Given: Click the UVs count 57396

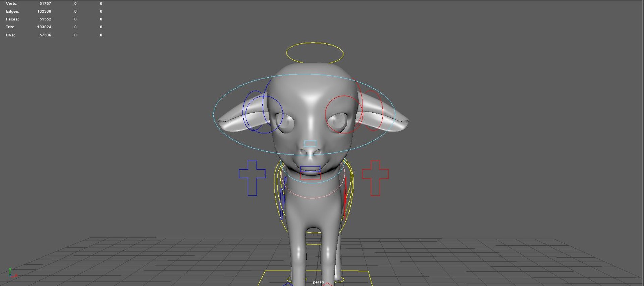Looking at the screenshot, I should point(45,35).
